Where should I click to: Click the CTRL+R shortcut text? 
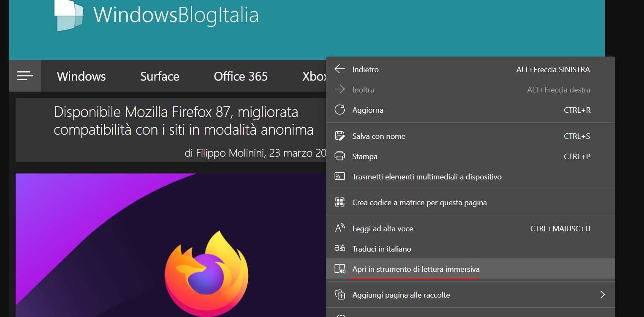pyautogui.click(x=577, y=110)
